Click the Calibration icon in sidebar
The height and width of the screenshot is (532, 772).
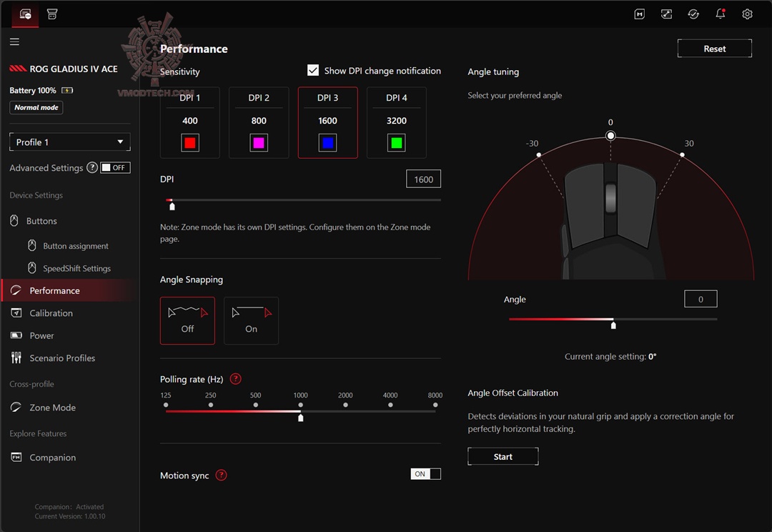pyautogui.click(x=16, y=312)
